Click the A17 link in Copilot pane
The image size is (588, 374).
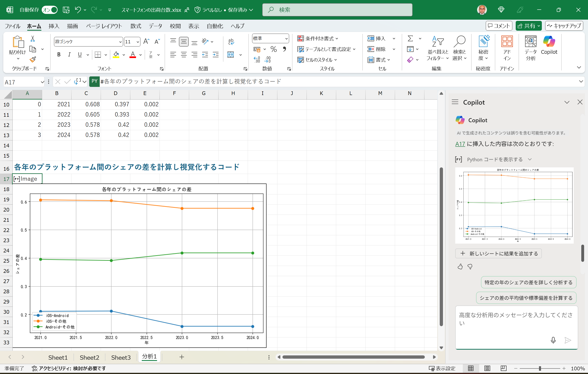pos(460,144)
